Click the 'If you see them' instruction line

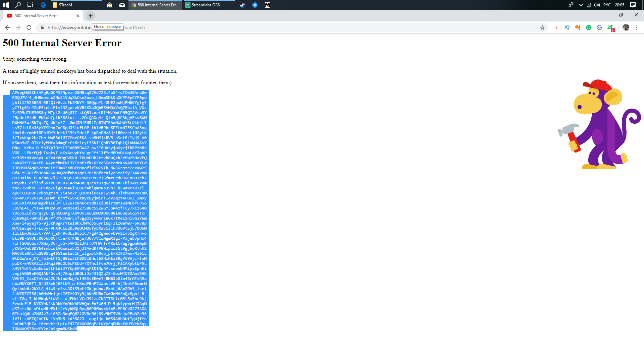pyautogui.click(x=88, y=82)
